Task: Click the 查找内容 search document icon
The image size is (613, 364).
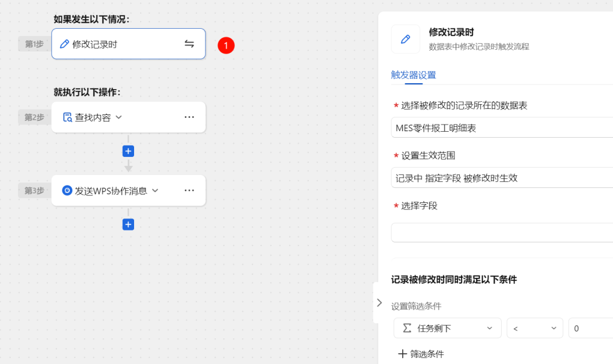Action: click(67, 117)
